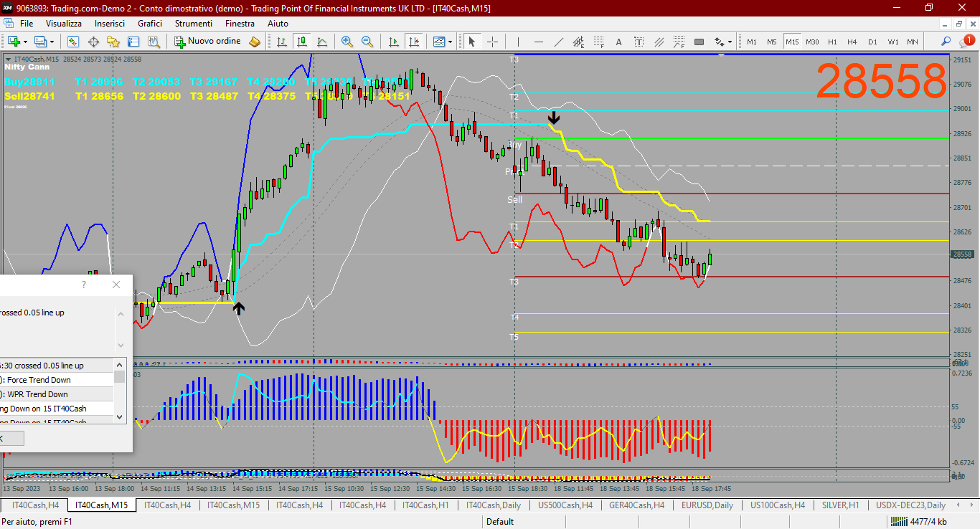This screenshot has height=529, width=980.
Task: Open the Aiuto menu
Action: [x=278, y=24]
